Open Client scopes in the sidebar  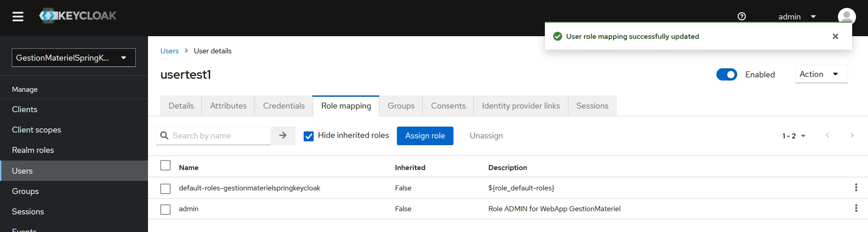click(x=74, y=130)
